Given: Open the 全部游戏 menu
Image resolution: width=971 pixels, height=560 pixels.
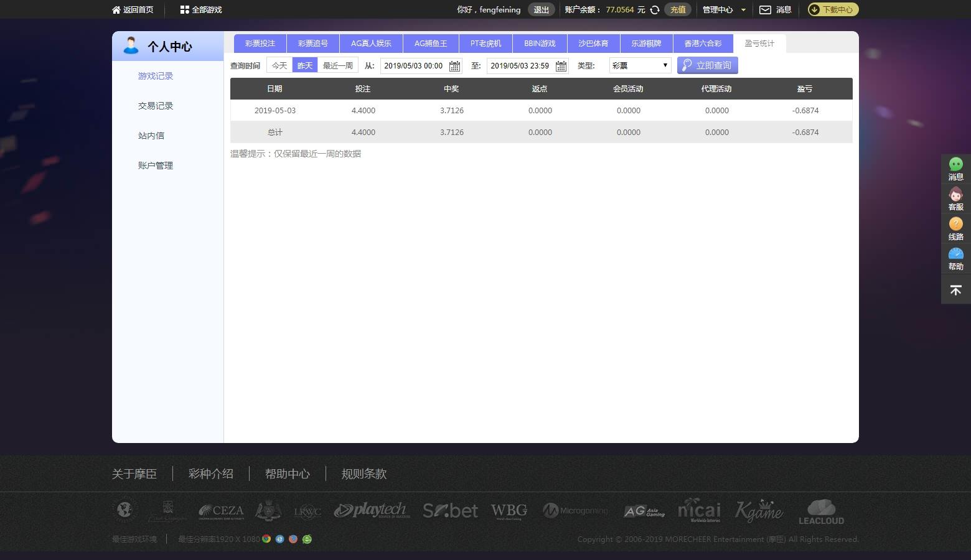Looking at the screenshot, I should coord(200,10).
